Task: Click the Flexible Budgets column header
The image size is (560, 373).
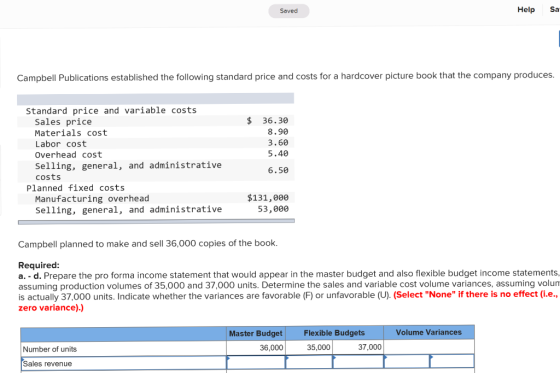Action: tap(334, 333)
